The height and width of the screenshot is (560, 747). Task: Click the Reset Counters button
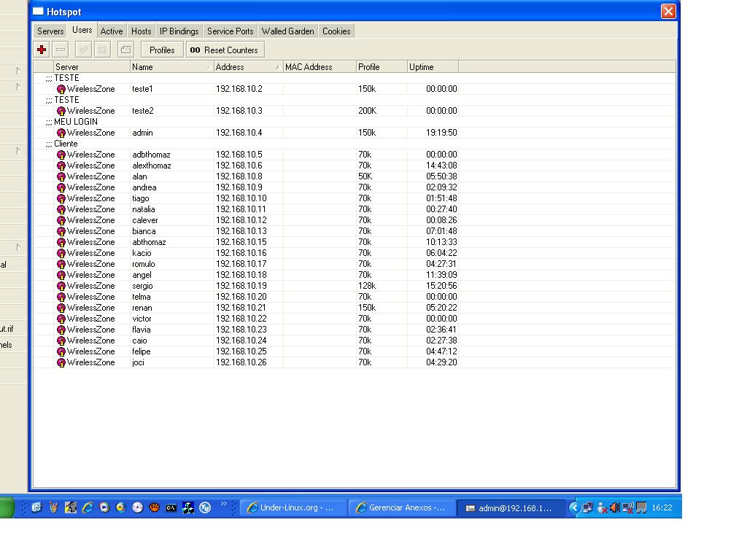(x=225, y=50)
